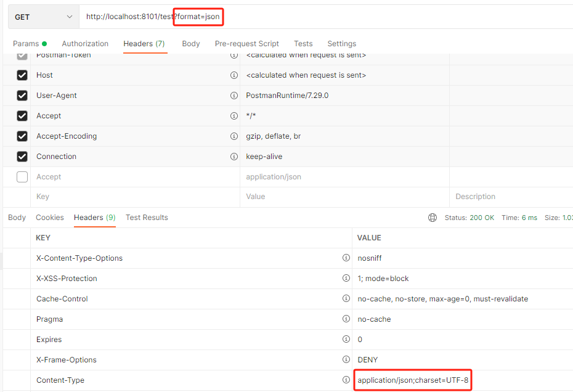Uncheck the User-Agent header checkbox
573x392 pixels.
pos(22,96)
